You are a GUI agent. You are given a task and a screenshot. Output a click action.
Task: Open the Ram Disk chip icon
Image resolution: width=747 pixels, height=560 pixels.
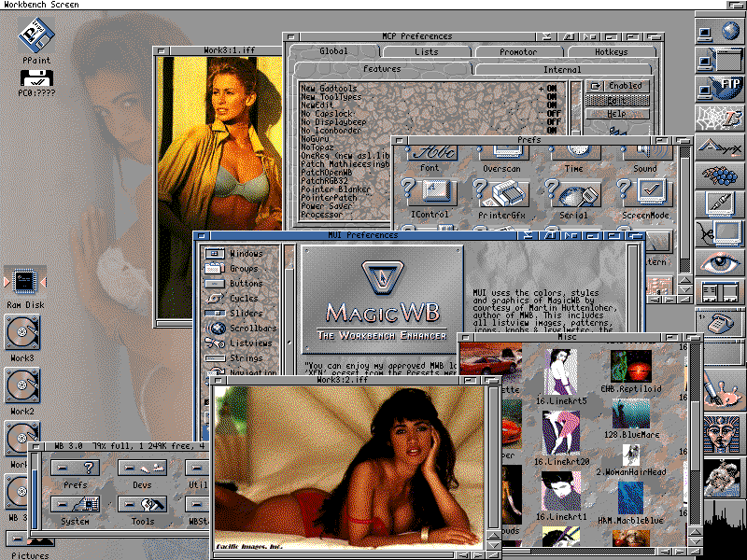click(x=25, y=282)
